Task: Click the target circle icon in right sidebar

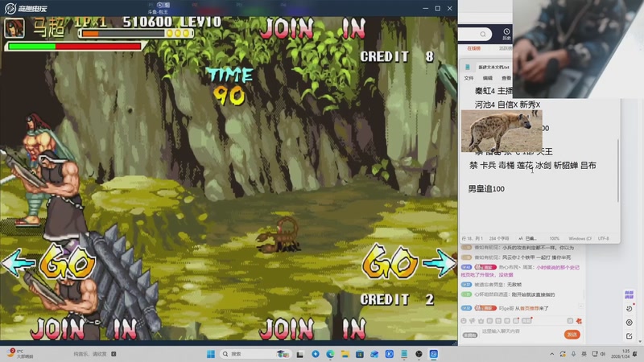Action: (630, 323)
